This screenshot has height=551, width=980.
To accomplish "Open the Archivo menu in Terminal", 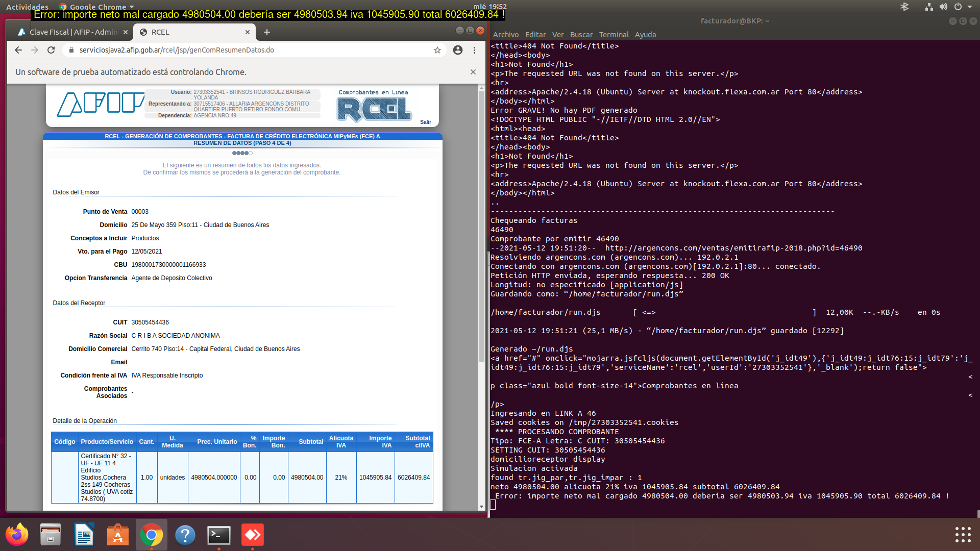I will (x=506, y=35).
